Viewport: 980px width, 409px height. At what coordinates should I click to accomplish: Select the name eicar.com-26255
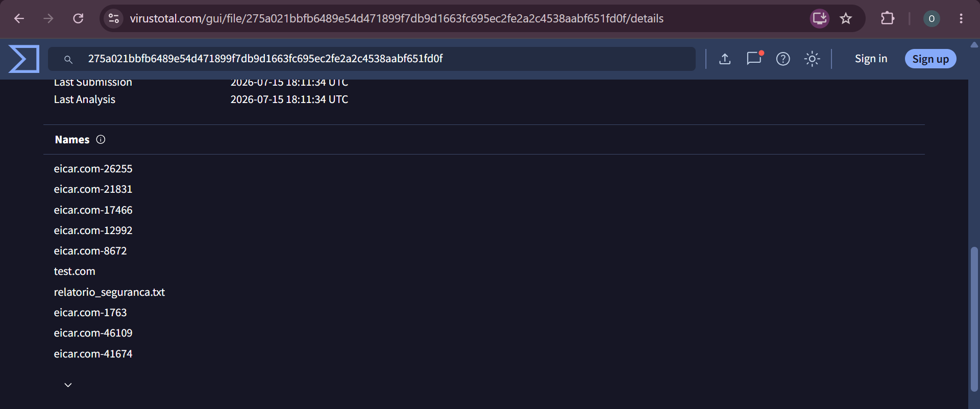[93, 169]
